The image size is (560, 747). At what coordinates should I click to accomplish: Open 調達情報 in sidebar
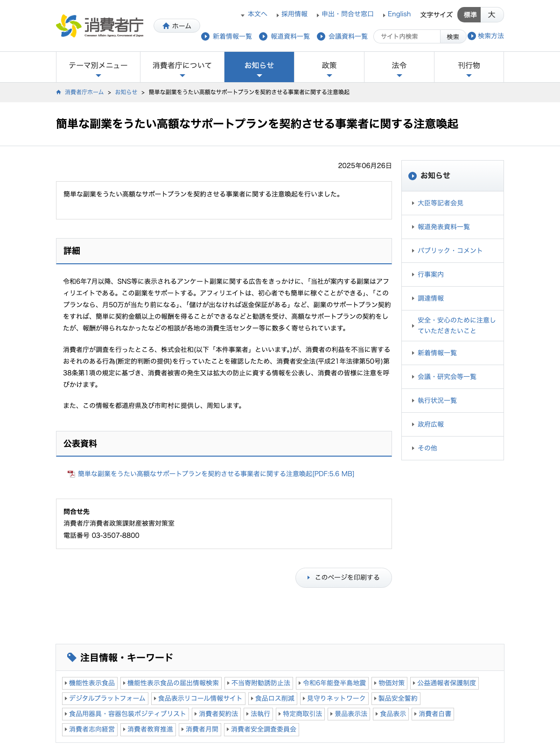[430, 298]
